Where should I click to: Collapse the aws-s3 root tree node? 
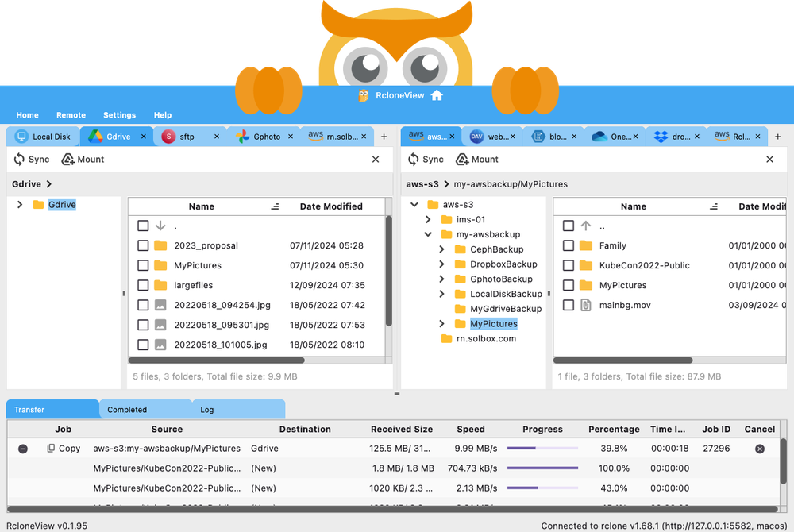(414, 205)
